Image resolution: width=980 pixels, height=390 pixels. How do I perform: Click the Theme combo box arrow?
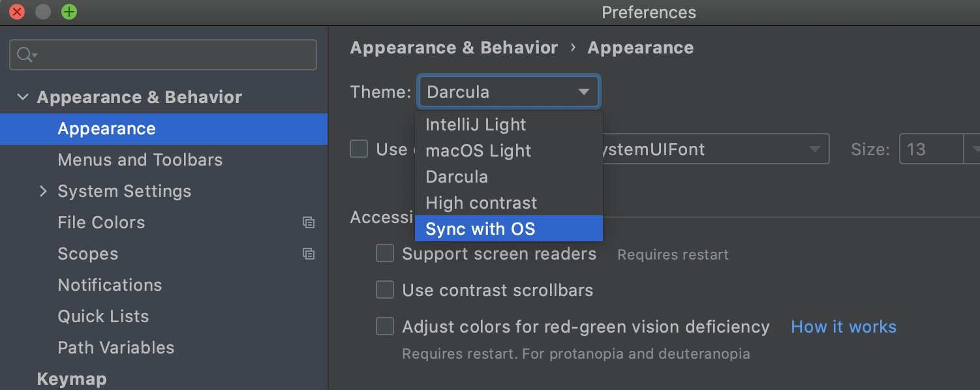pos(583,92)
